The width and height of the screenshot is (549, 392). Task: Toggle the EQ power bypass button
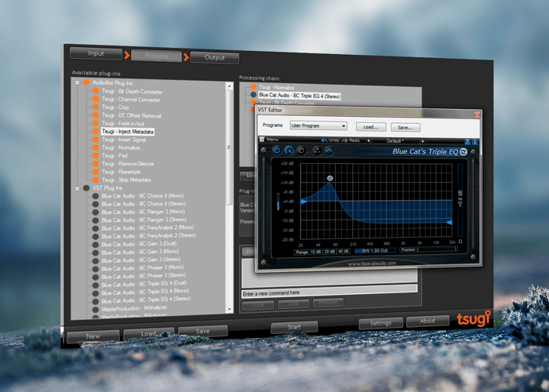tap(277, 151)
